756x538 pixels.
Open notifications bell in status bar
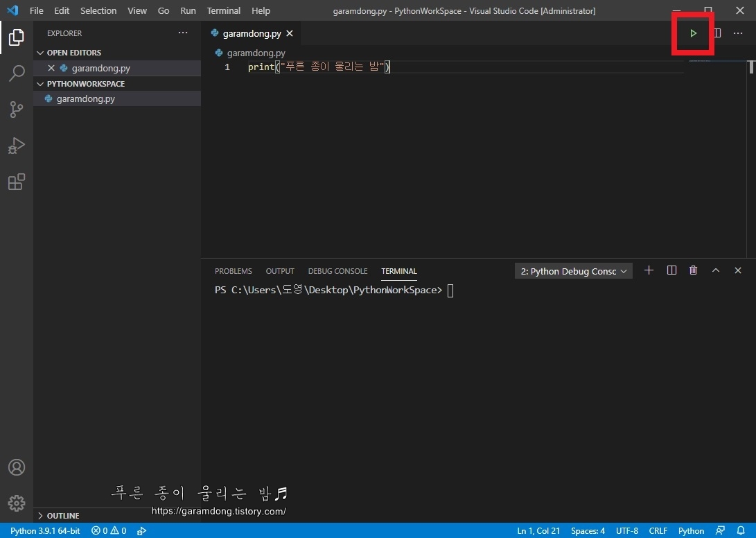click(741, 531)
